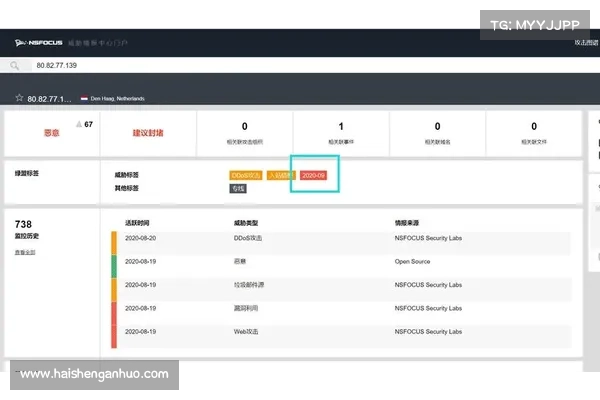Click the warning triangle icon near 67
Screen dimensions: 600x400
coord(76,125)
